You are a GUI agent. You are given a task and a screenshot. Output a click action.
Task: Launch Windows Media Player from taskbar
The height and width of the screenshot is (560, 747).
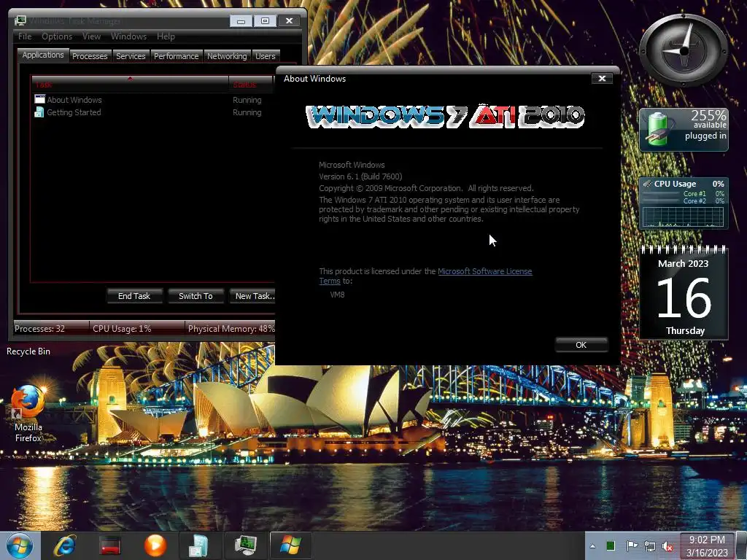point(155,545)
